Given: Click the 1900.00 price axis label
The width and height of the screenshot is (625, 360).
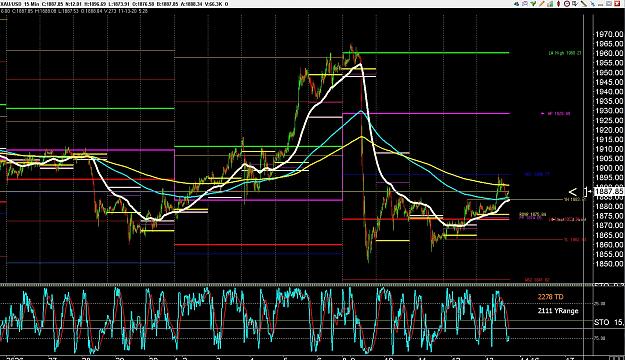Looking at the screenshot, I should 609,168.
